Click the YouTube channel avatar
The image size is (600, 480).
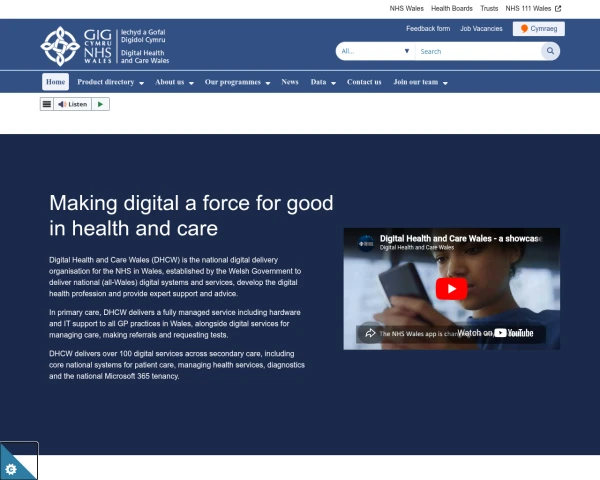[x=366, y=243]
